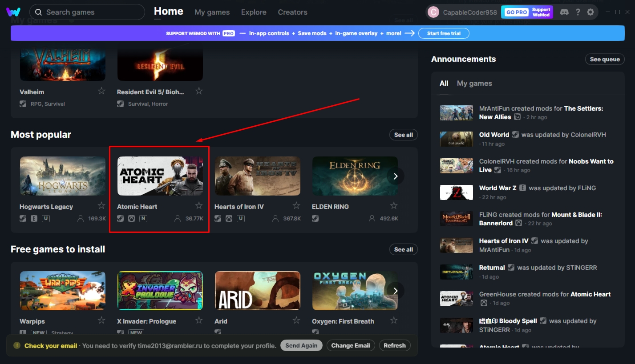Favorite Hearts of Iron IV with star
Viewport: 635px width, 364px height.
(296, 205)
